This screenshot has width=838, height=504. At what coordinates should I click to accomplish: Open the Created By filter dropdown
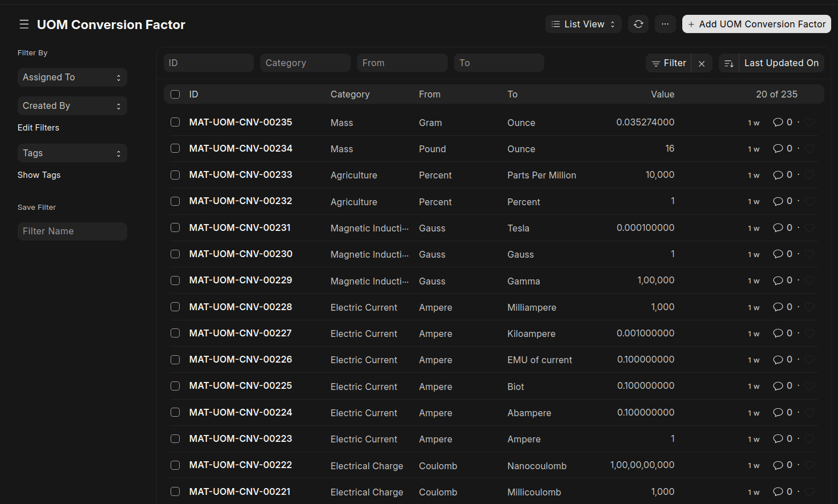tap(72, 106)
